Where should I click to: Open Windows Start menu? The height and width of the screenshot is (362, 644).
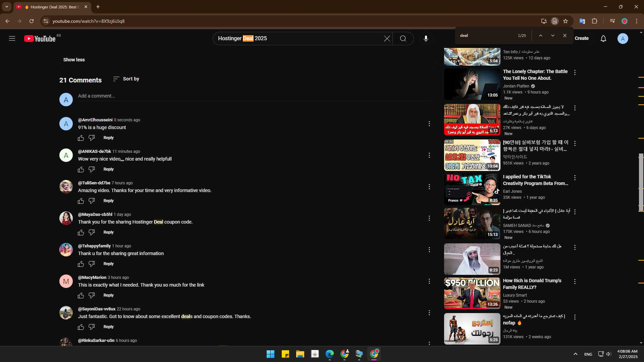[270, 354]
